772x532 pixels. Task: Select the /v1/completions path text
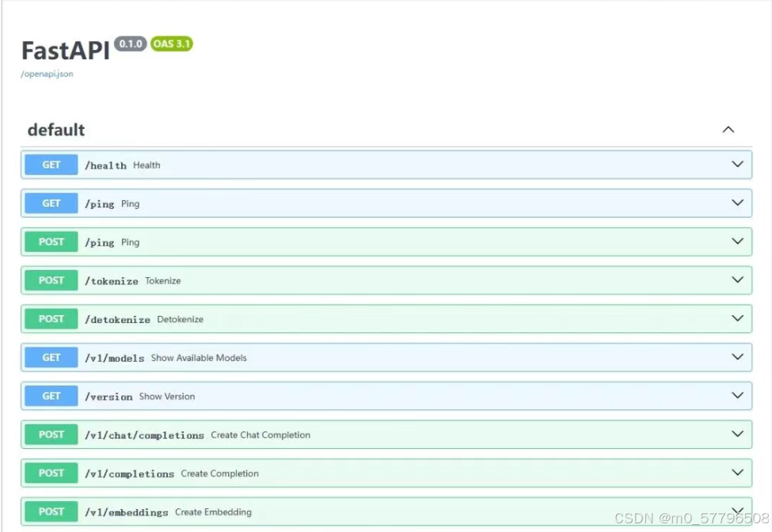130,473
